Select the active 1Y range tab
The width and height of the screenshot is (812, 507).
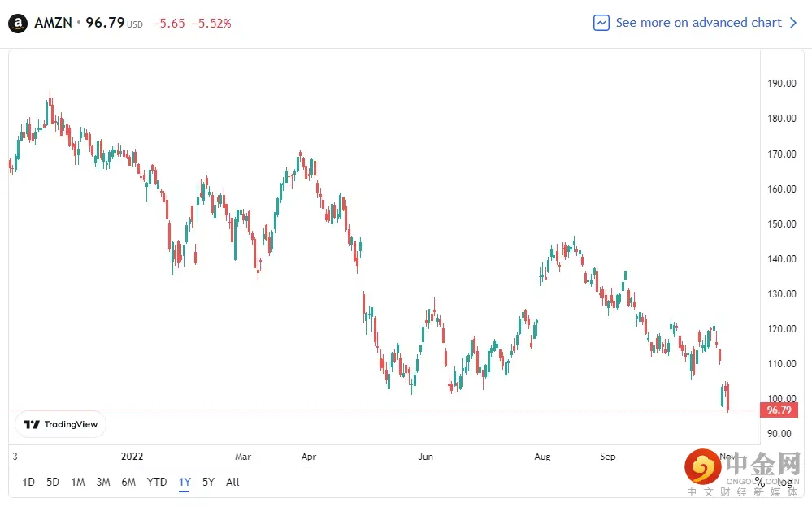click(185, 482)
